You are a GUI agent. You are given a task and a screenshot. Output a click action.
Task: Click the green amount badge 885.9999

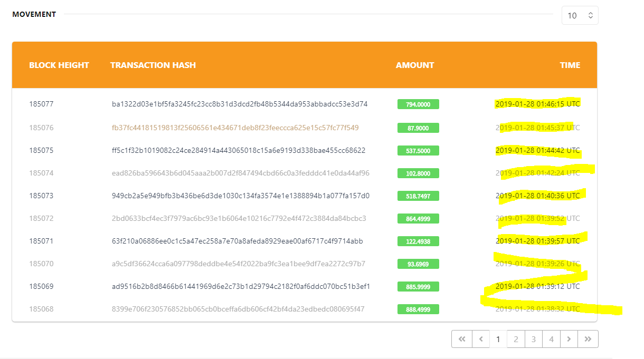point(418,286)
